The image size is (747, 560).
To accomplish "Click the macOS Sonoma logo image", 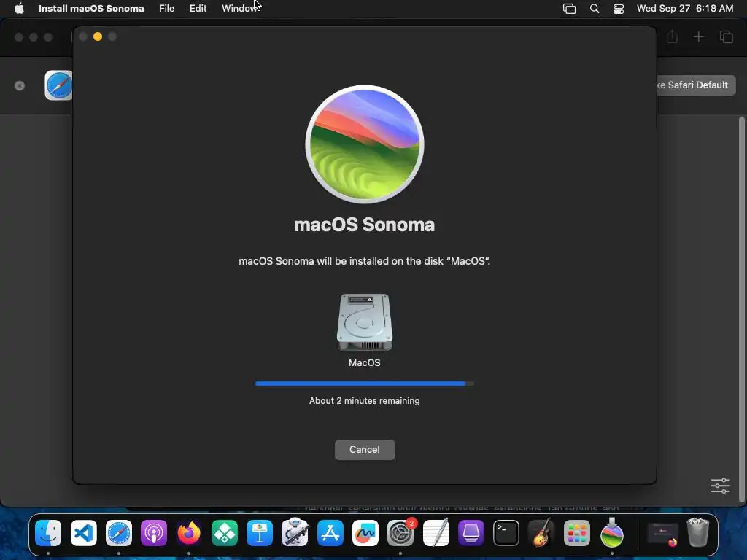I will [x=365, y=144].
